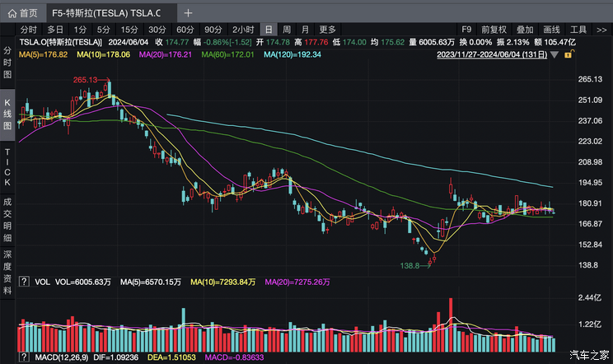Select the 周 weekly period
This screenshot has height=364, width=613.
coord(287,30)
